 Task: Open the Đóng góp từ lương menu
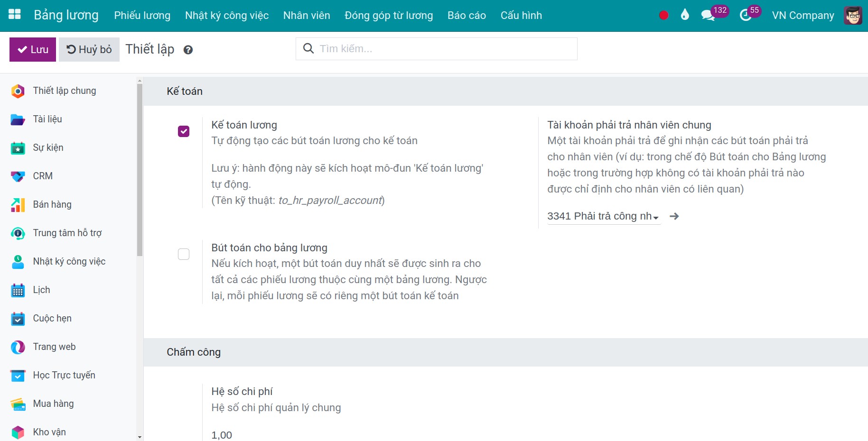click(x=389, y=15)
